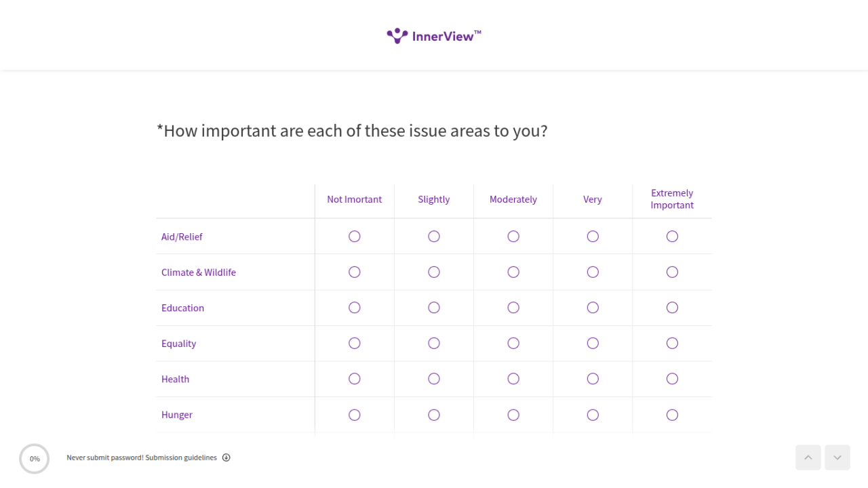Open the submission guidelines download icon
Image resolution: width=868 pixels, height=488 pixels.
(x=226, y=457)
